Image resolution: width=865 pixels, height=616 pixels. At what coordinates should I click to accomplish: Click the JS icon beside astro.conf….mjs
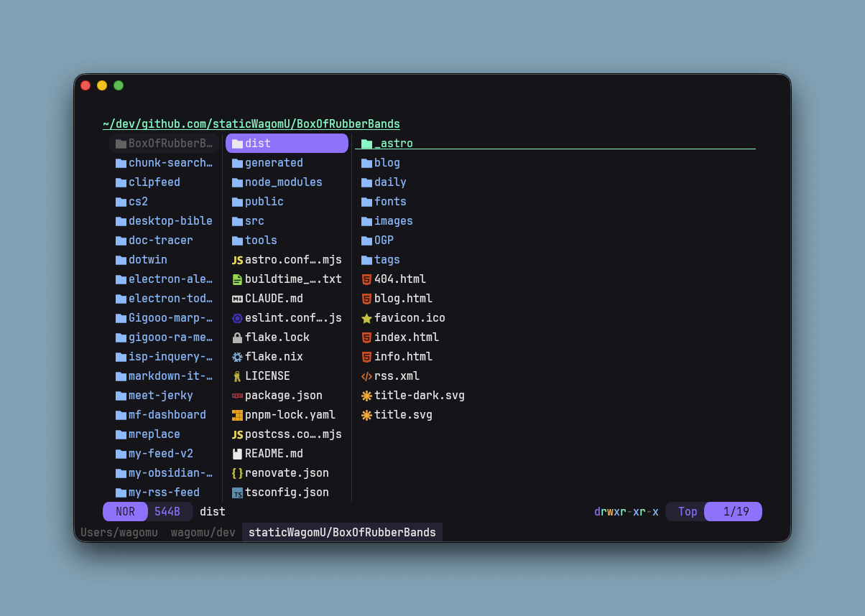coord(237,260)
